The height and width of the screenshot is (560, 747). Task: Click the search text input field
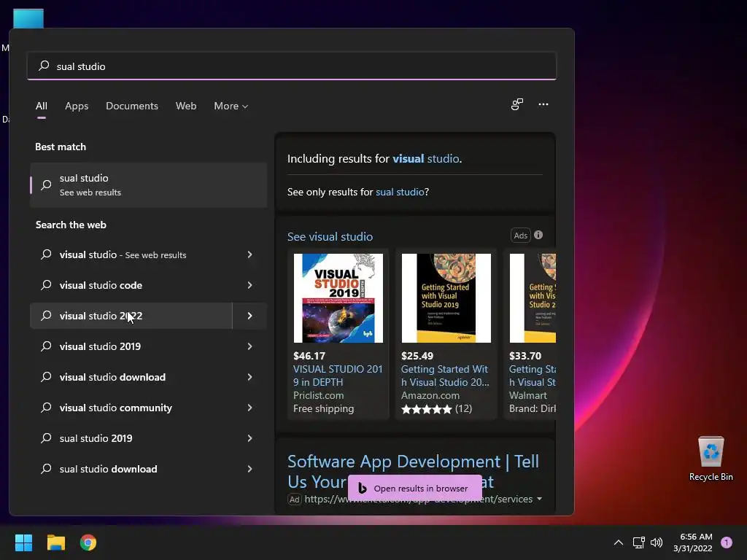pos(292,66)
